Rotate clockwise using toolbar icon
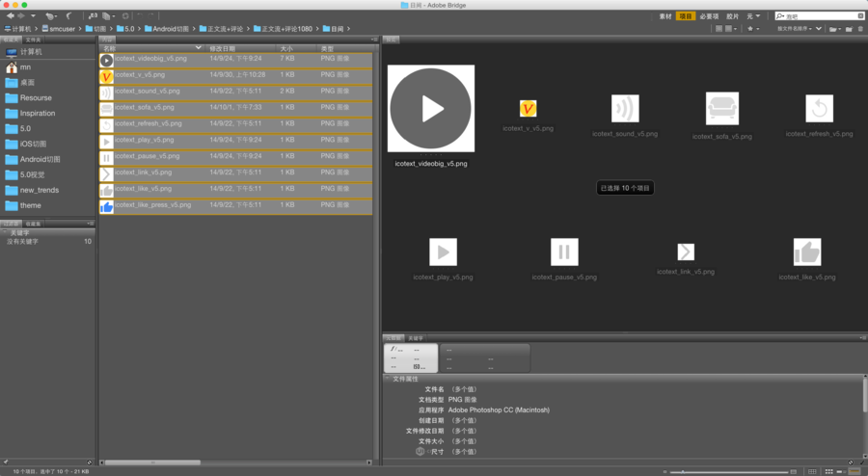This screenshot has width=868, height=476. pos(150,16)
